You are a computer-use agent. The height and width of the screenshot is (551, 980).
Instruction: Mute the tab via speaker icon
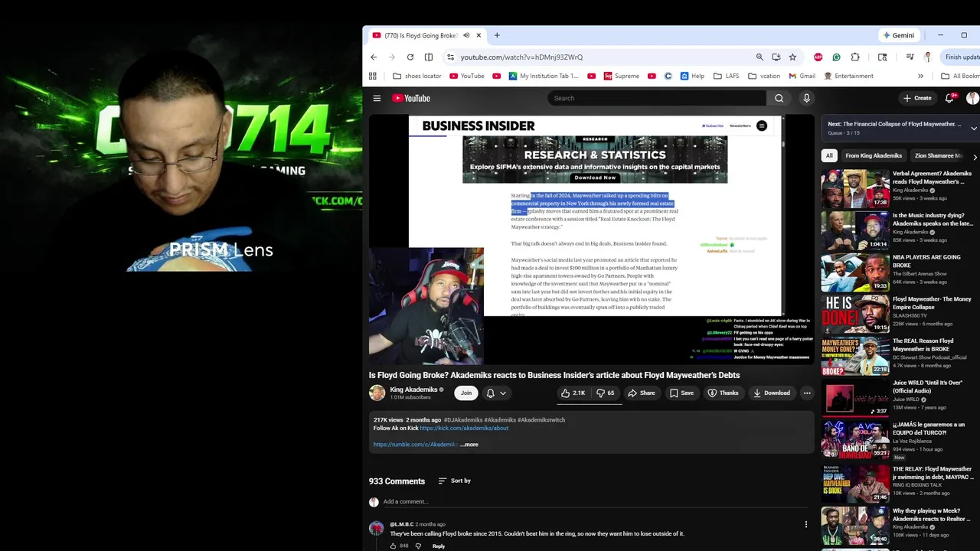466,35
